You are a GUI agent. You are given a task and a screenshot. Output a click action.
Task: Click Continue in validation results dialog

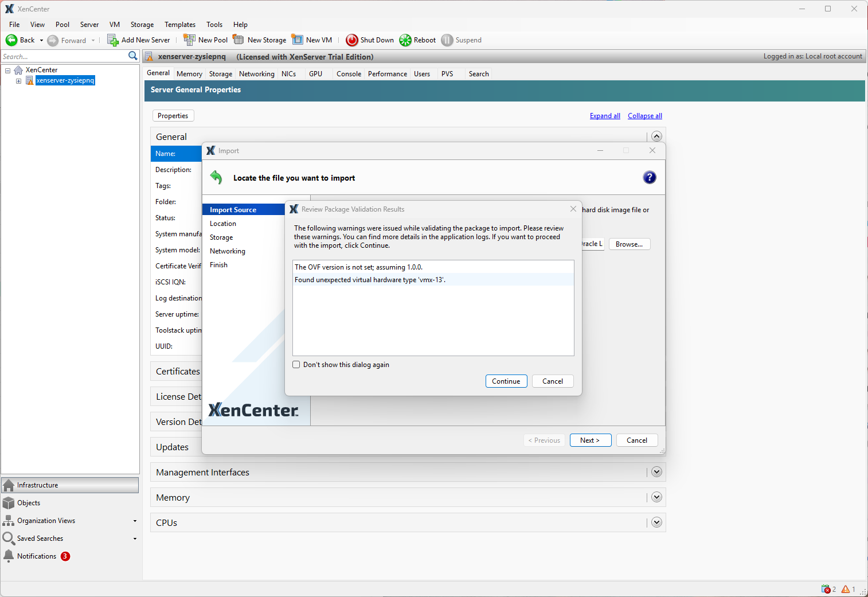pyautogui.click(x=506, y=381)
